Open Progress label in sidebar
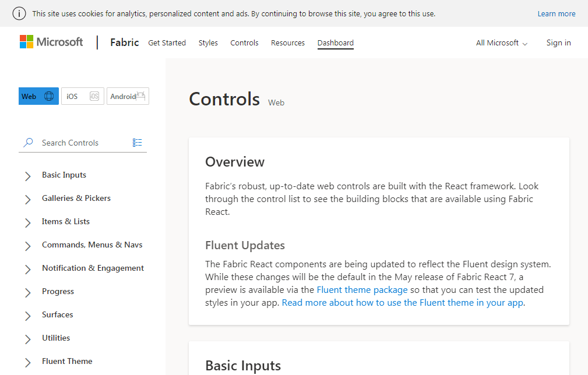Screen dimensions: 588x375 (x=58, y=292)
